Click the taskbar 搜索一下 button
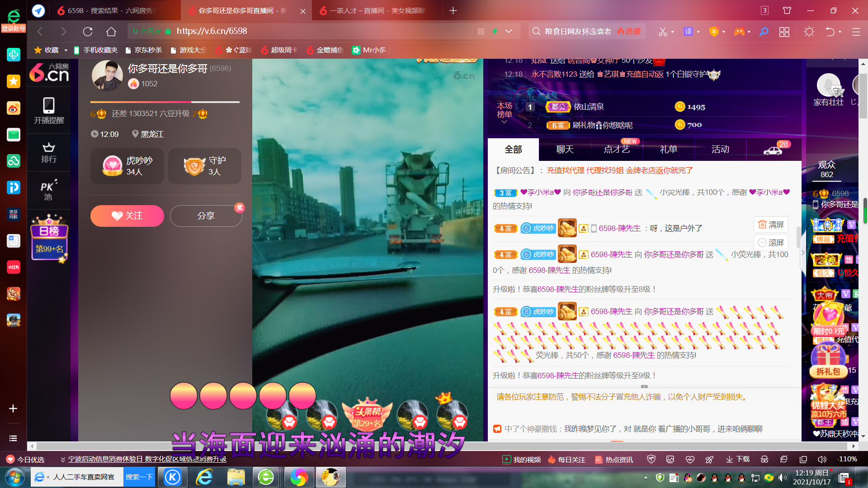The height and width of the screenshot is (488, 868). (139, 477)
